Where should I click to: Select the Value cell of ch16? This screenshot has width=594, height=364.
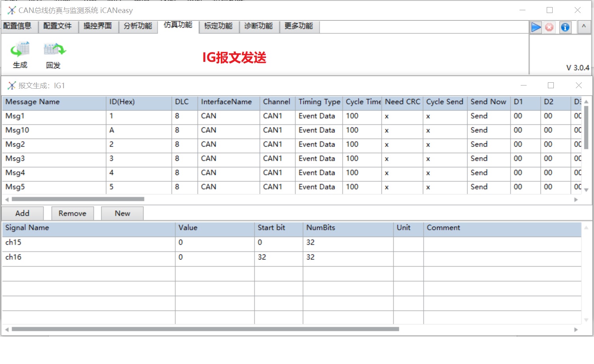214,257
